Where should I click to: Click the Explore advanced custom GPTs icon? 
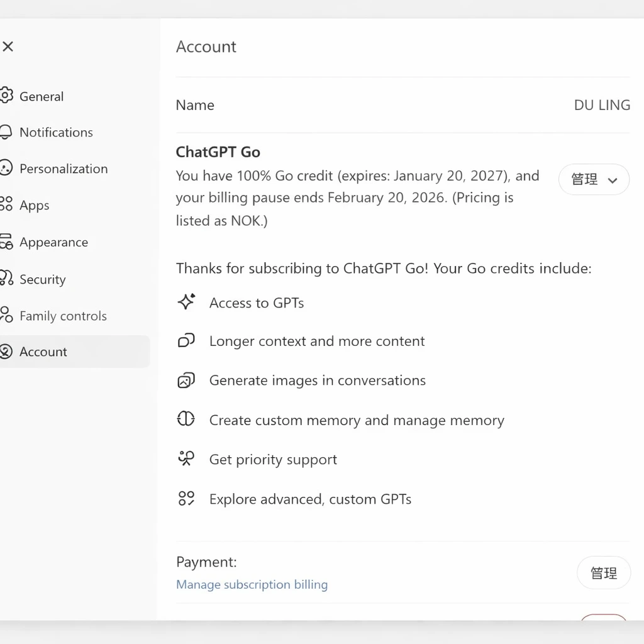186,498
